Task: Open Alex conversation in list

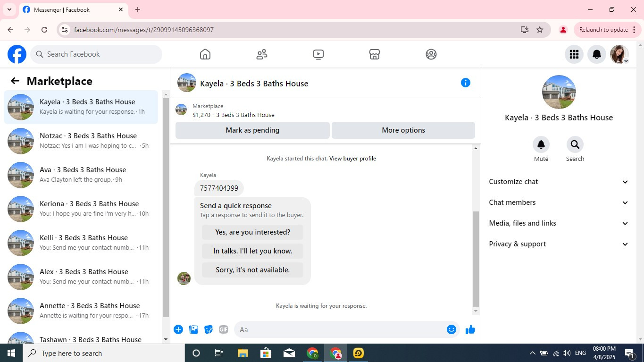Action: 81,277
